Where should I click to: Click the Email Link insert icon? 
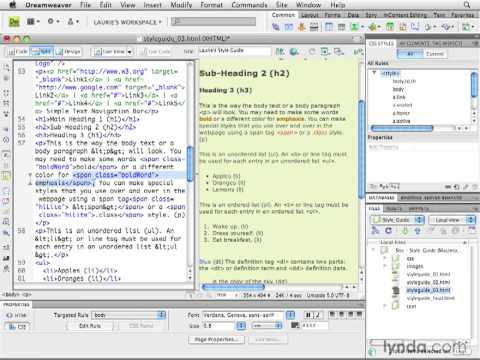289,27
